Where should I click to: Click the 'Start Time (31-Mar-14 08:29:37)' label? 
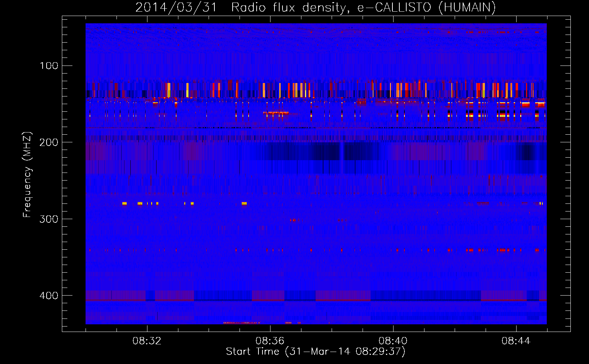coord(316,352)
